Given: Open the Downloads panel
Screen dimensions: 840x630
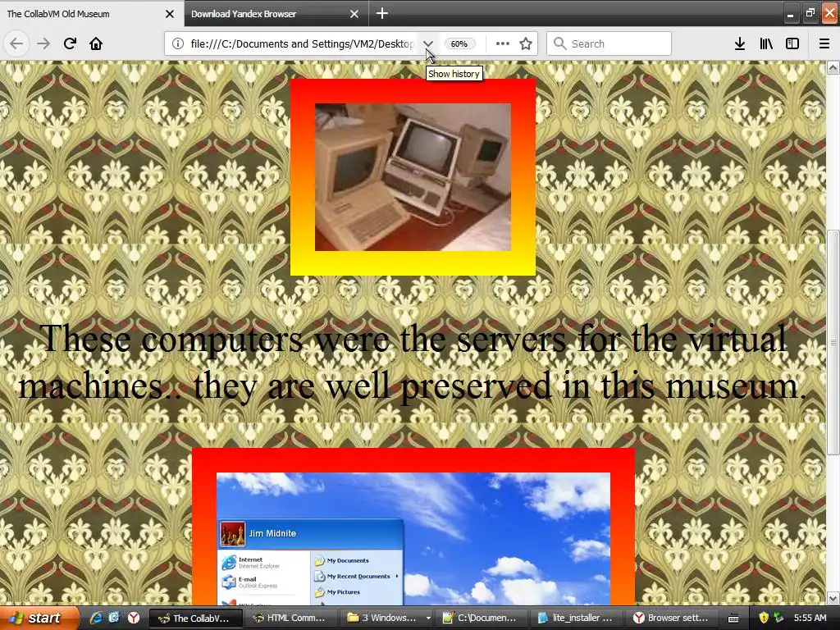Looking at the screenshot, I should pos(739,43).
